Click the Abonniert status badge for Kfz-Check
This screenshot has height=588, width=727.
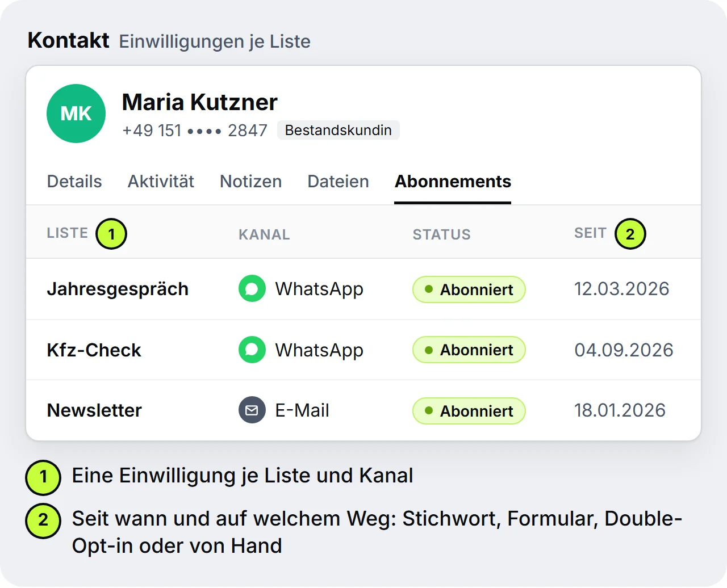[469, 350]
